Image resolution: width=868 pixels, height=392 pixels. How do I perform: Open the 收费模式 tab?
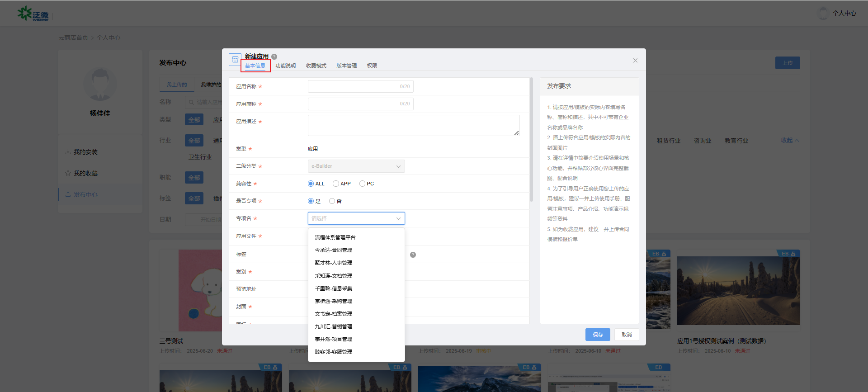click(x=316, y=66)
